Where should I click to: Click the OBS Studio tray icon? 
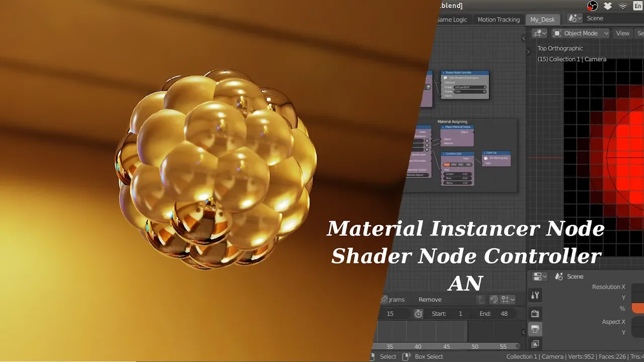click(593, 6)
